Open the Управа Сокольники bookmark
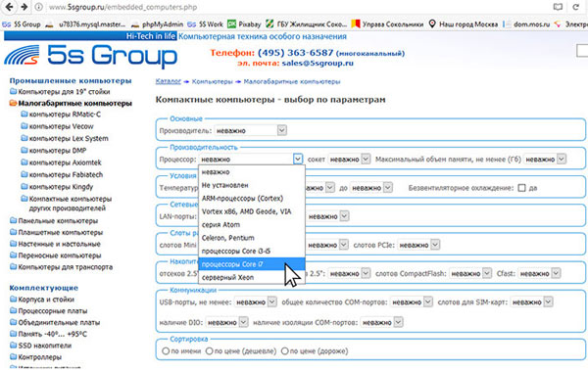Viewport: 588px width, 370px height. (x=387, y=24)
